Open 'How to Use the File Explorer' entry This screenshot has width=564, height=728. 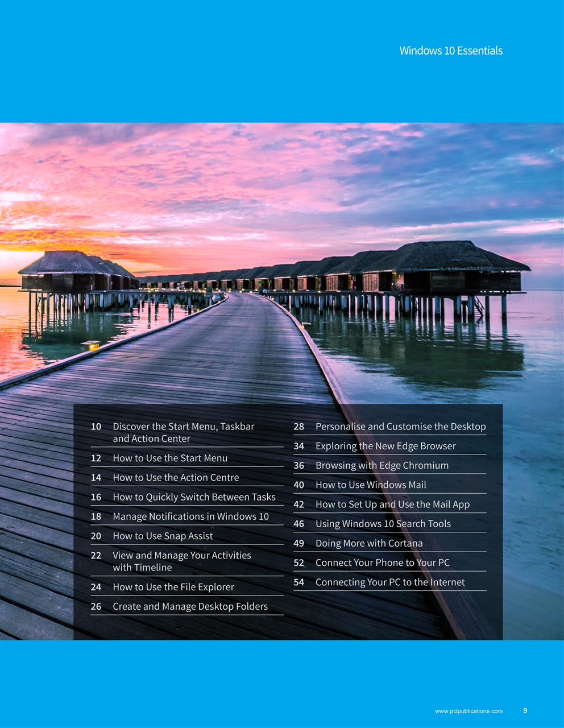tap(173, 587)
